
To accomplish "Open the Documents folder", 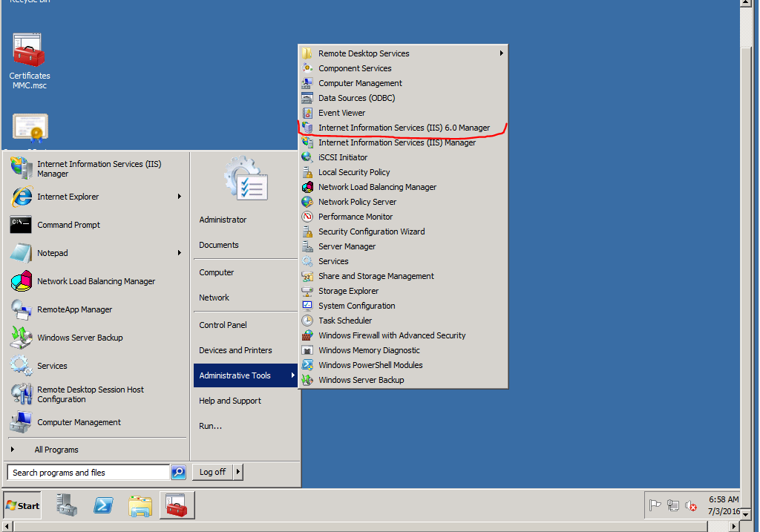I will [x=219, y=245].
